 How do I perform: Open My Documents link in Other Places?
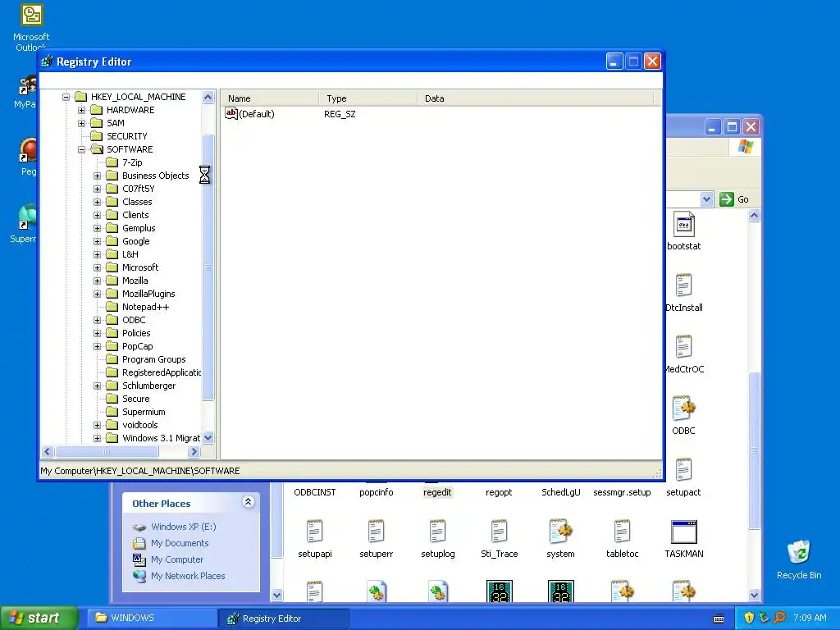click(x=180, y=543)
